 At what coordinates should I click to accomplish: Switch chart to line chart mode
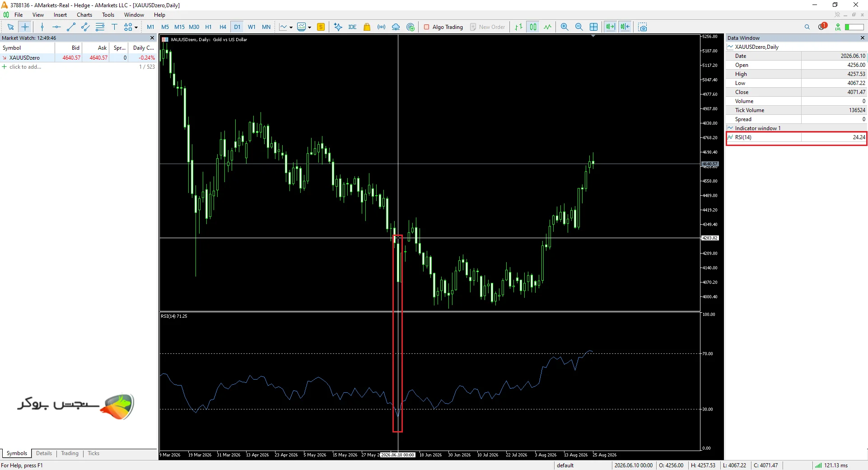[547, 27]
